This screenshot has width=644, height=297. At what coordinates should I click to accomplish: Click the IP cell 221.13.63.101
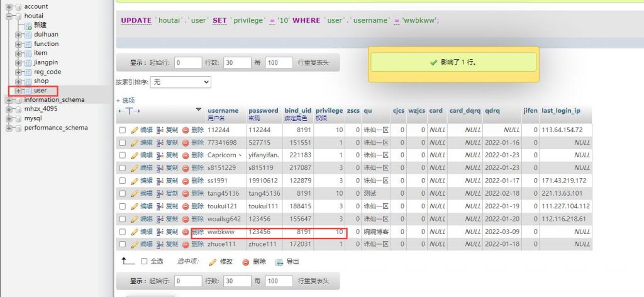[x=562, y=193]
